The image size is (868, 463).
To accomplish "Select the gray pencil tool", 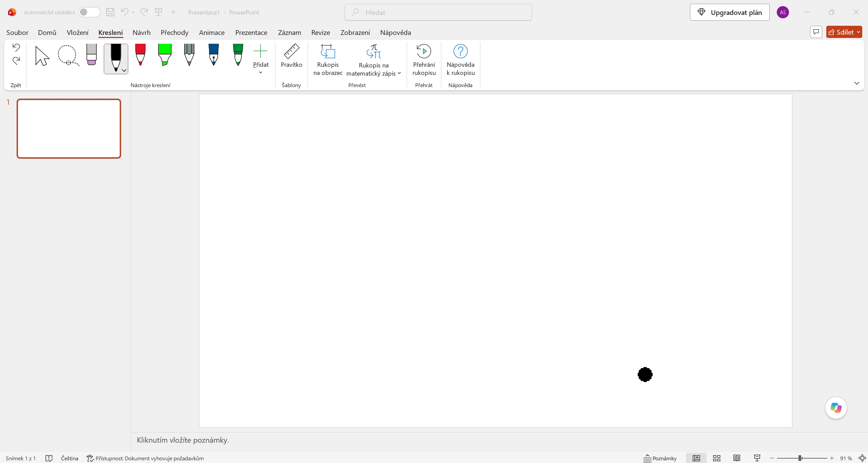I will (189, 55).
